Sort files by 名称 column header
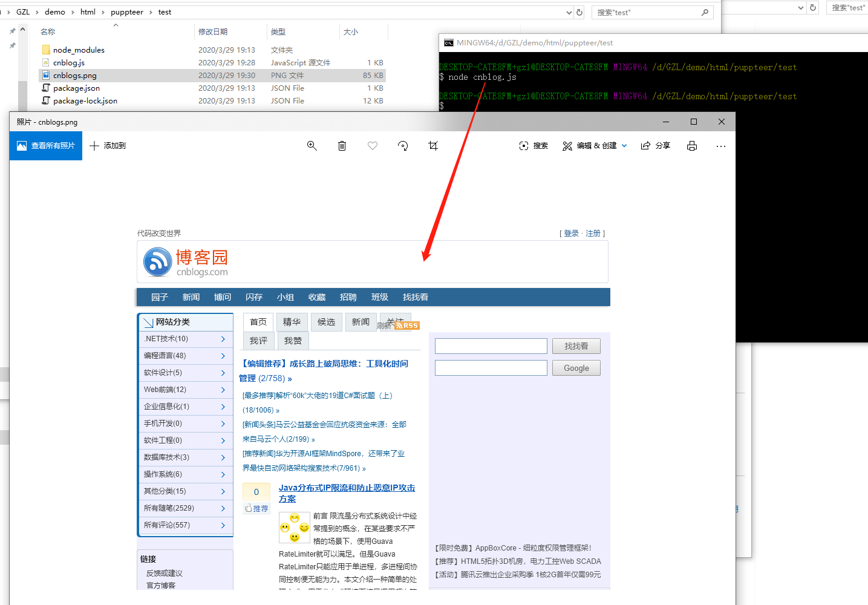The height and width of the screenshot is (605, 868). [48, 31]
